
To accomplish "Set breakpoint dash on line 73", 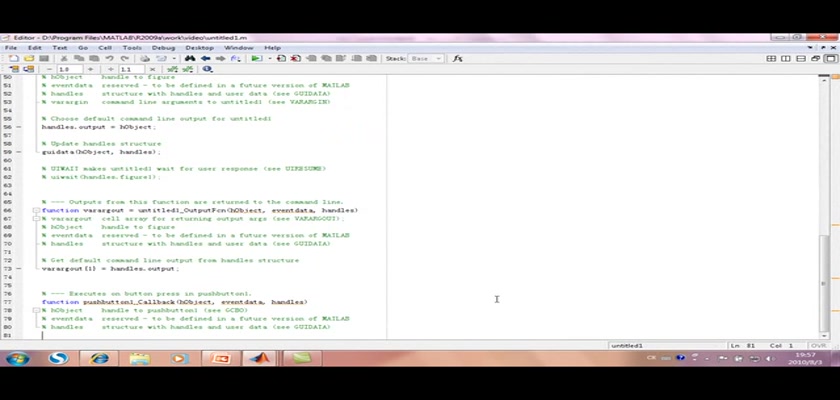I will tap(19, 268).
